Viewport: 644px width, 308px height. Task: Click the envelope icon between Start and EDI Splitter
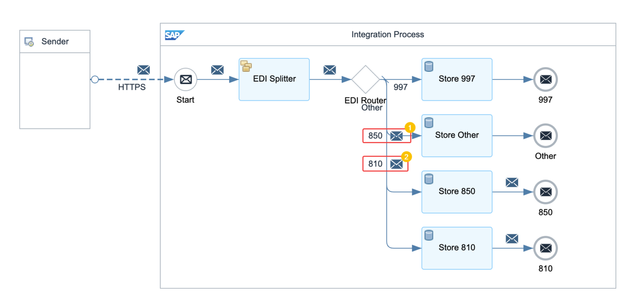point(217,70)
